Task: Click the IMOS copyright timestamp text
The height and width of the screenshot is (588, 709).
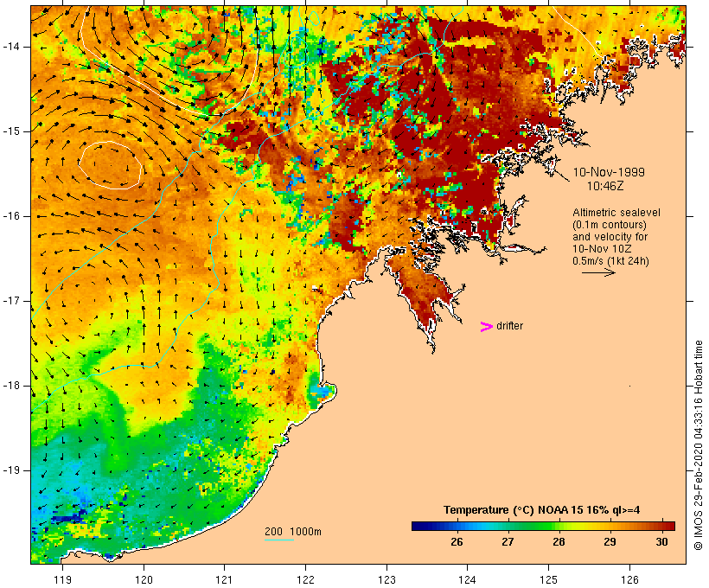Action: tap(698, 445)
